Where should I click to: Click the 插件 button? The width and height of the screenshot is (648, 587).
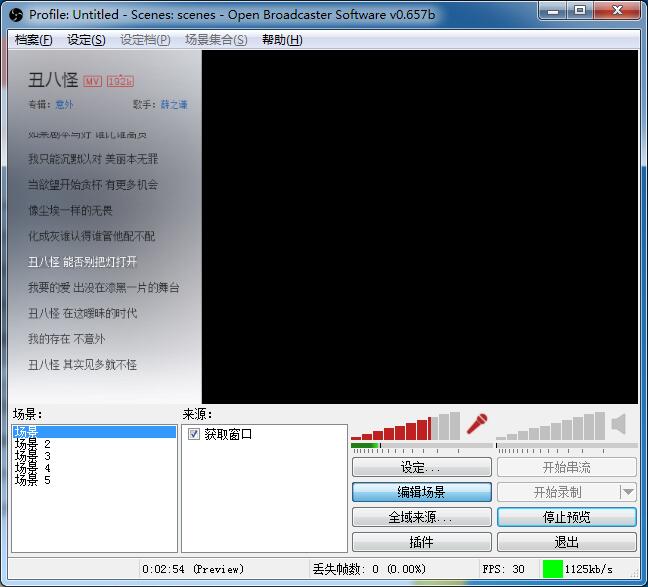(422, 542)
